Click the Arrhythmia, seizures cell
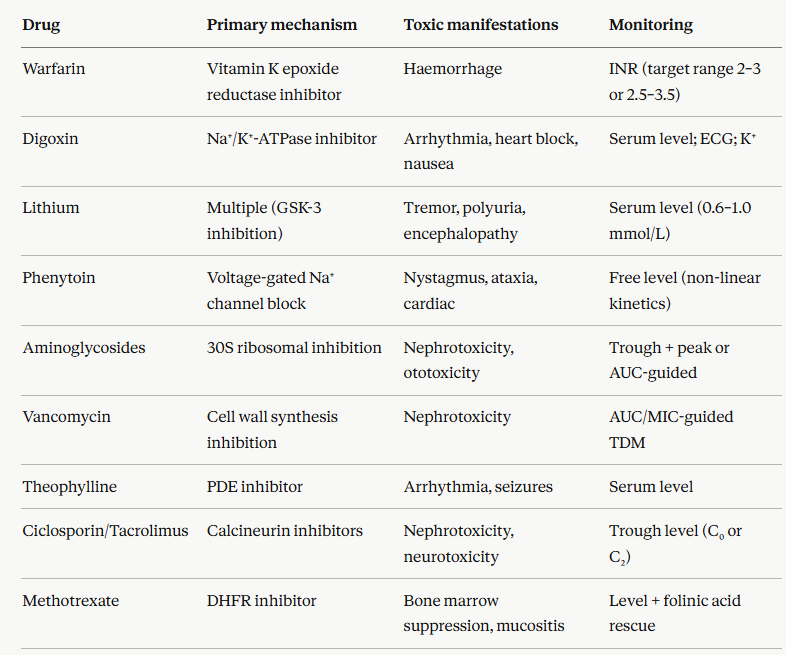The image size is (786, 655). tap(477, 487)
